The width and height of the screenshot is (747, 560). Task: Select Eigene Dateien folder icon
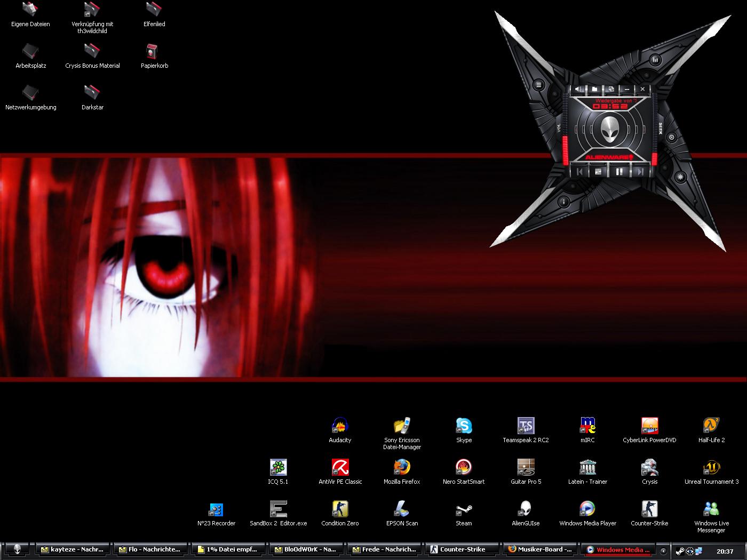(x=30, y=14)
